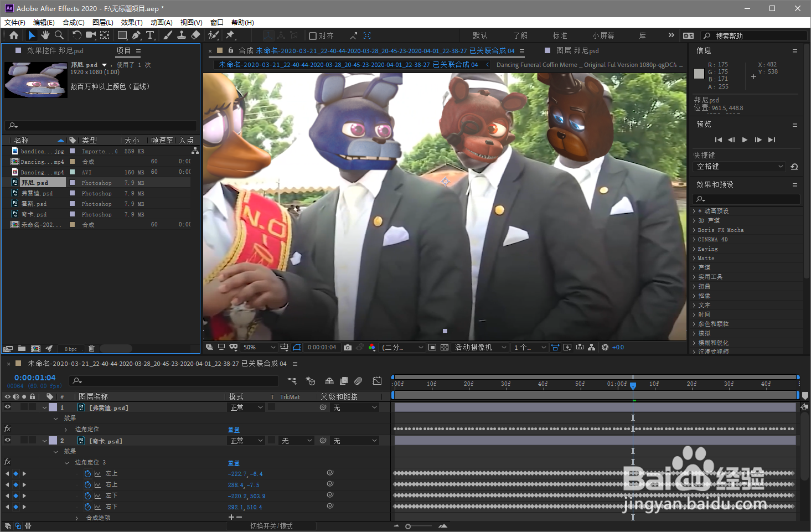Select the Zoom magnifier tool
The height and width of the screenshot is (532, 811).
(59, 35)
